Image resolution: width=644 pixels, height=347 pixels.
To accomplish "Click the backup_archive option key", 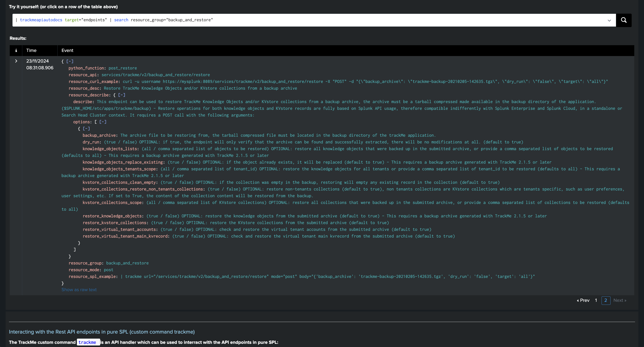I will coord(99,135).
